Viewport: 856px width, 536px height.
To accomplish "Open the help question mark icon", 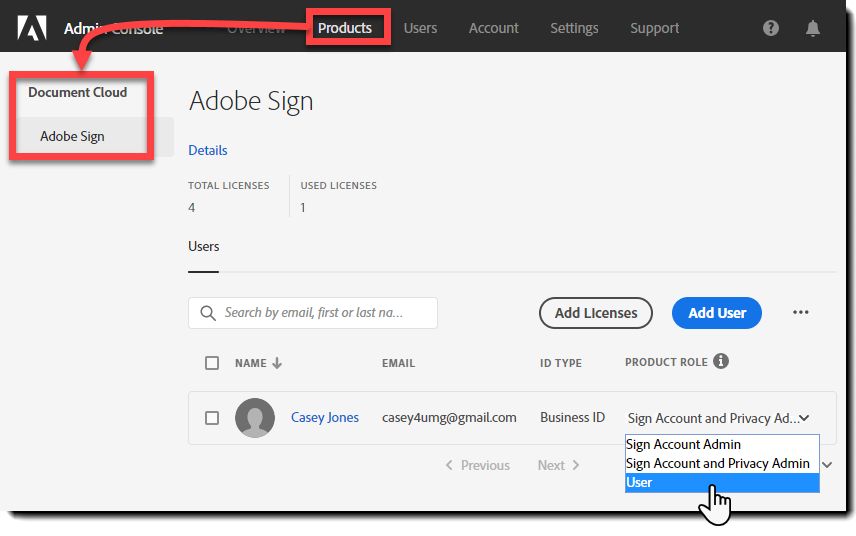I will click(x=771, y=28).
